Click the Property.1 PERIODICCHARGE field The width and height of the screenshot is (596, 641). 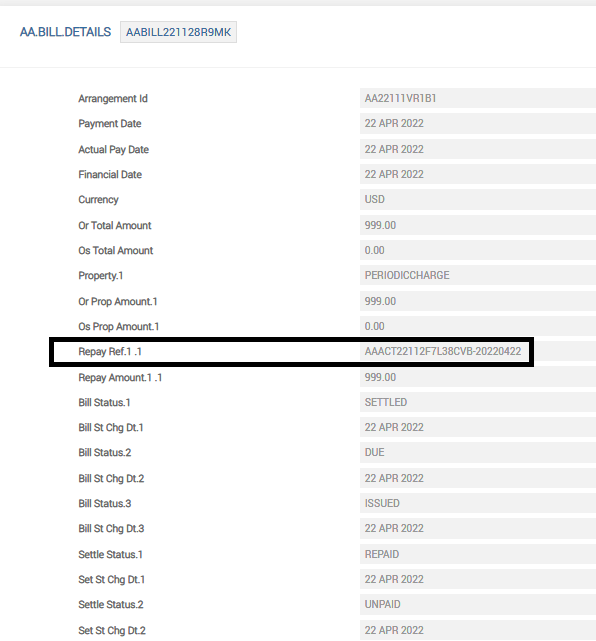pyautogui.click(x=478, y=275)
